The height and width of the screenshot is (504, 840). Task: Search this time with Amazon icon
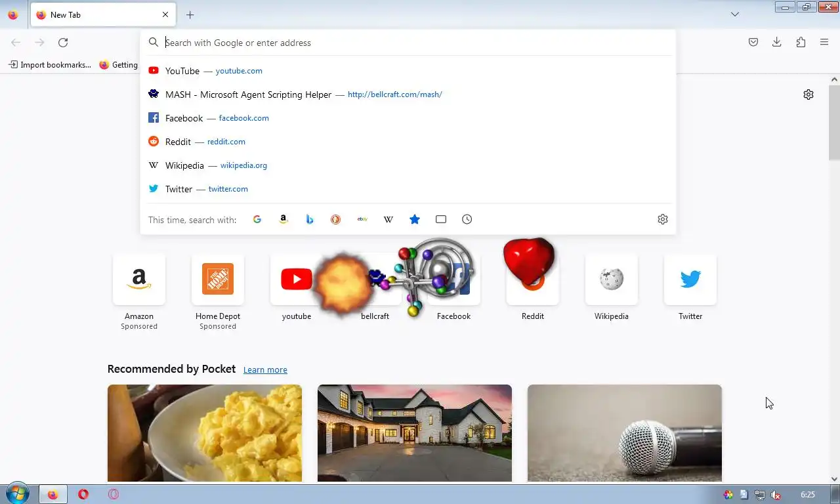283,219
